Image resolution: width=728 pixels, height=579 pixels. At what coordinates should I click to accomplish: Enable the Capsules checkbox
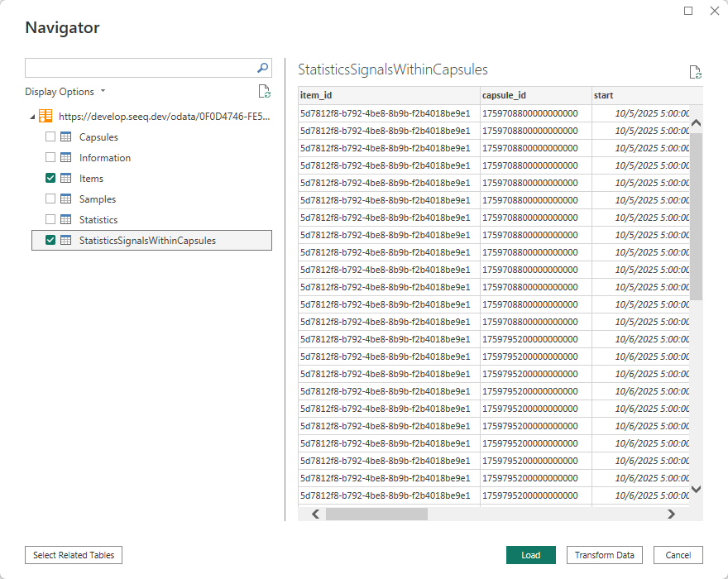(50, 137)
